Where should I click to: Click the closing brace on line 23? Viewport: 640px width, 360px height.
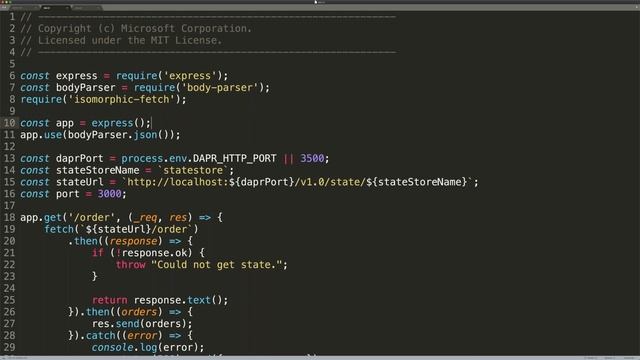(x=95, y=277)
